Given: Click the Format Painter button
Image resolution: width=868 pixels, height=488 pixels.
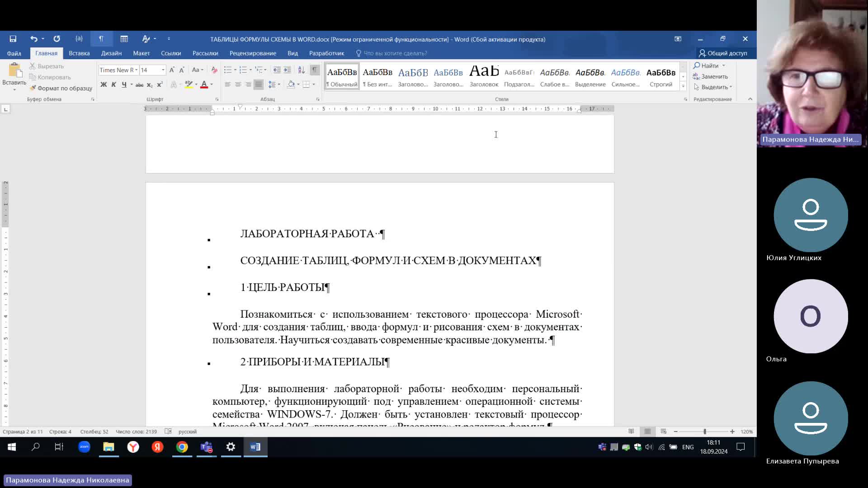Looking at the screenshot, I should pyautogui.click(x=61, y=88).
